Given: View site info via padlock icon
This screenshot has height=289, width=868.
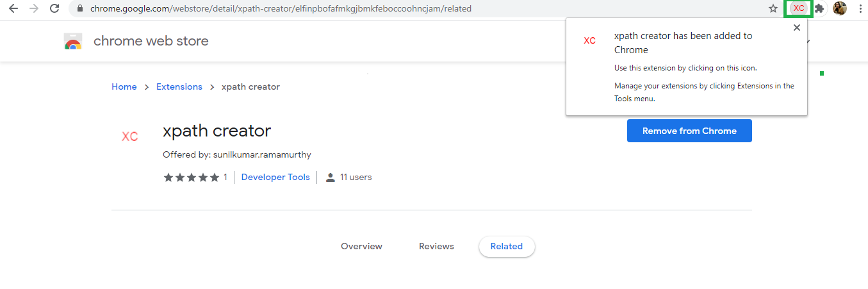Looking at the screenshot, I should tap(80, 9).
